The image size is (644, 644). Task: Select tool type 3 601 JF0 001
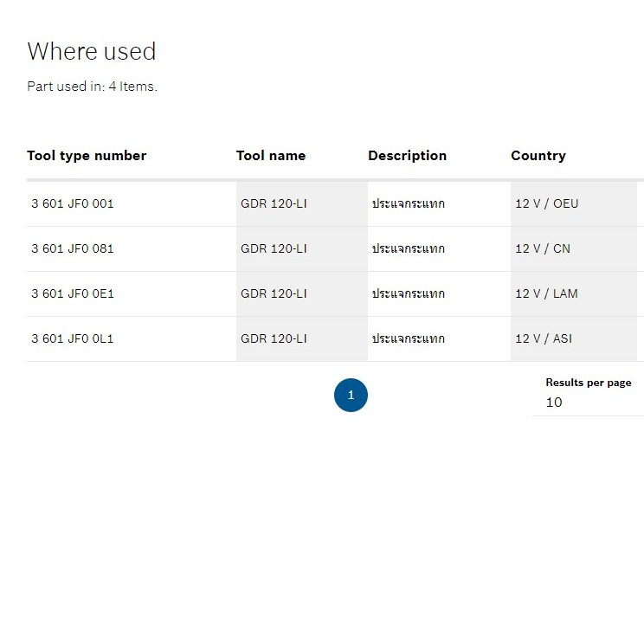pyautogui.click(x=73, y=203)
